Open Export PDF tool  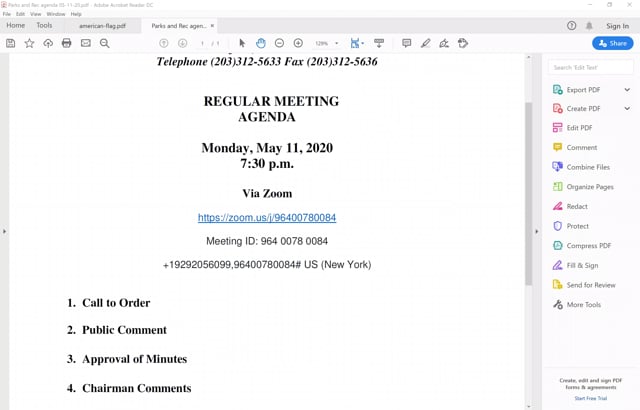pos(583,90)
